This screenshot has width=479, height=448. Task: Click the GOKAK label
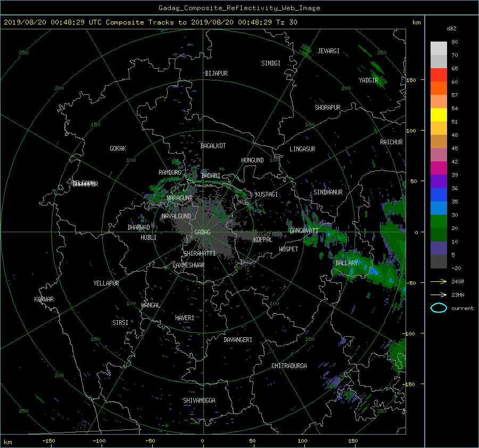coord(118,149)
